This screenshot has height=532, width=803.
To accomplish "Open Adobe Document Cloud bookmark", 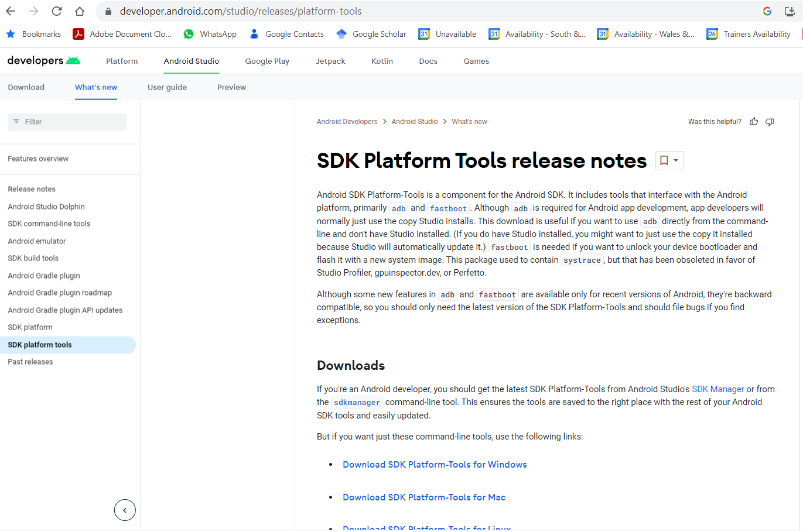I will (122, 34).
